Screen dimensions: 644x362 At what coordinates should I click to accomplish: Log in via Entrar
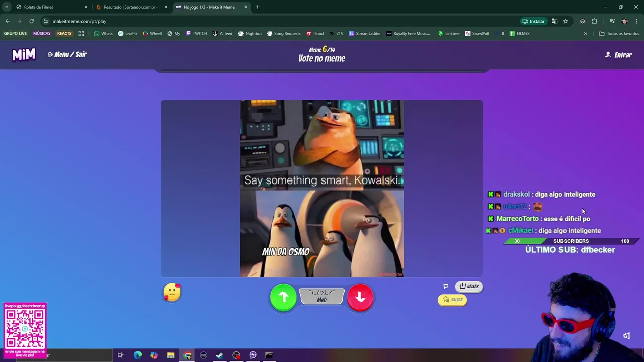point(619,55)
